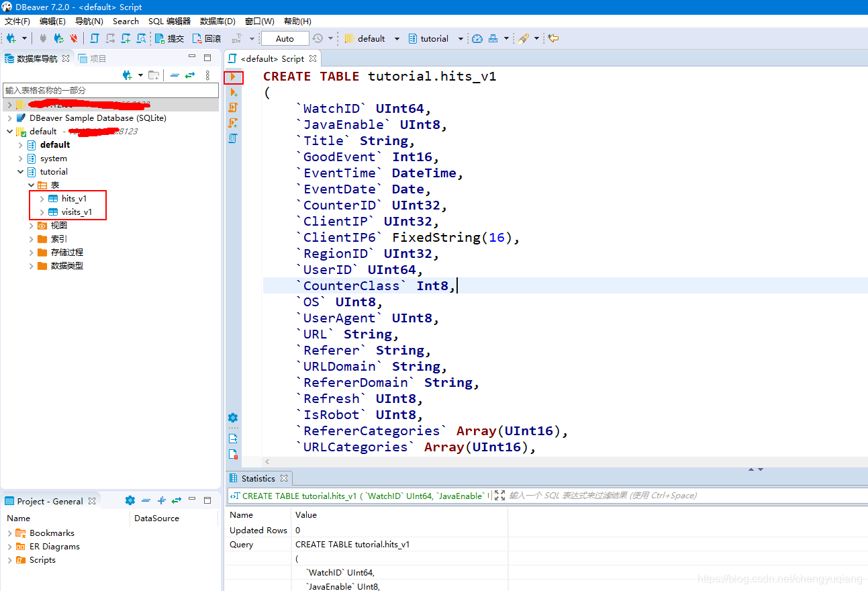Viewport: 868px width, 591px height.
Task: Toggle link with editor in Database Navigator
Action: [x=190, y=75]
